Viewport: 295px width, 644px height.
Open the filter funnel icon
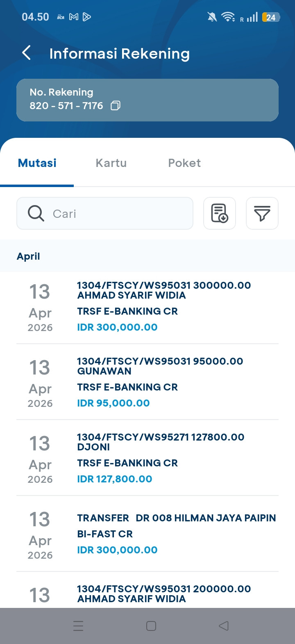262,213
